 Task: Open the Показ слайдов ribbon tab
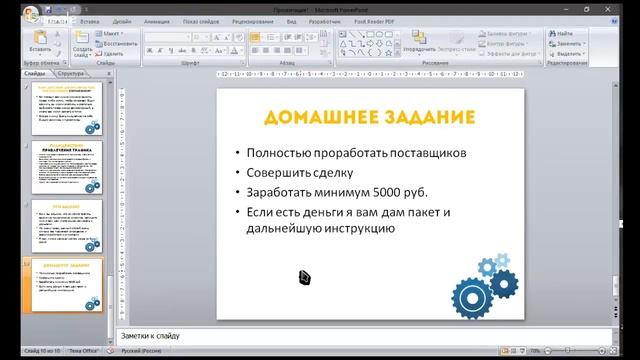tap(201, 22)
